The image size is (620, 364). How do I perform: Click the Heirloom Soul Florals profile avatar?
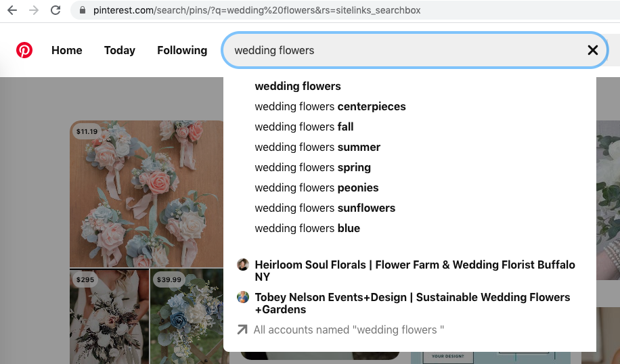point(243,265)
